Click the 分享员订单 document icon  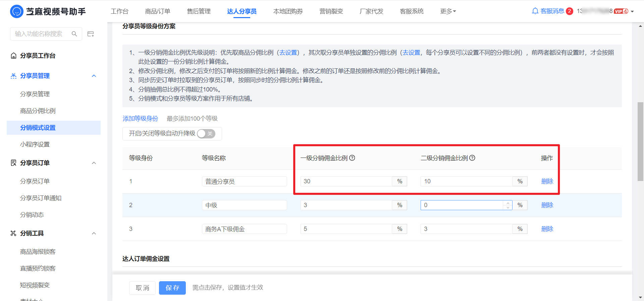tap(13, 163)
